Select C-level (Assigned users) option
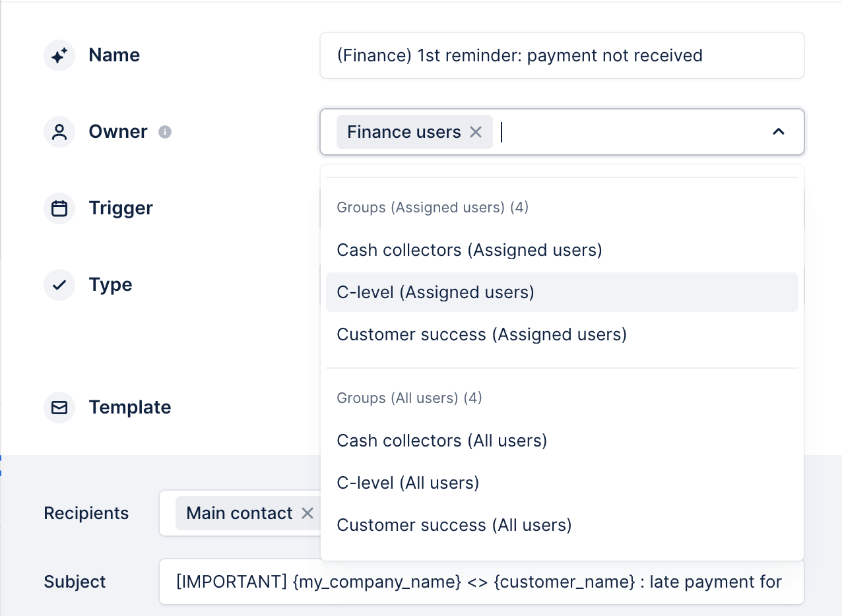This screenshot has height=616, width=842. [x=436, y=292]
